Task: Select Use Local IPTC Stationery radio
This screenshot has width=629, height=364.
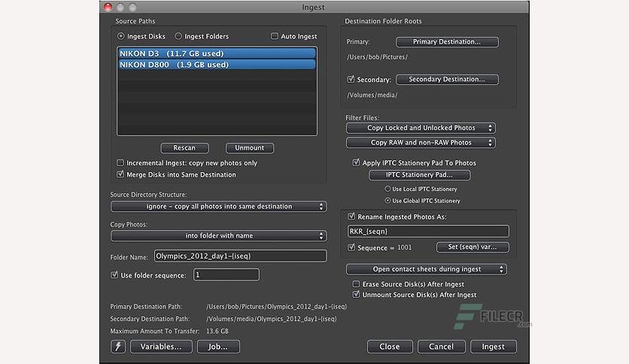Action: pos(387,189)
